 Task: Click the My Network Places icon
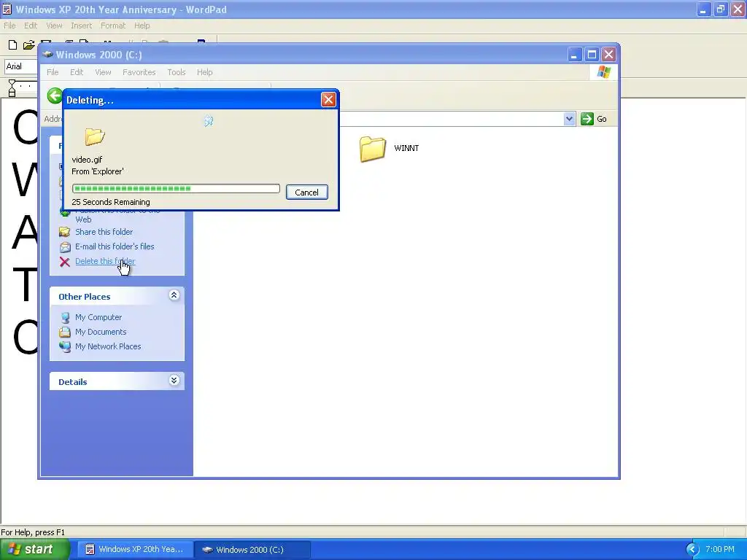coord(65,346)
